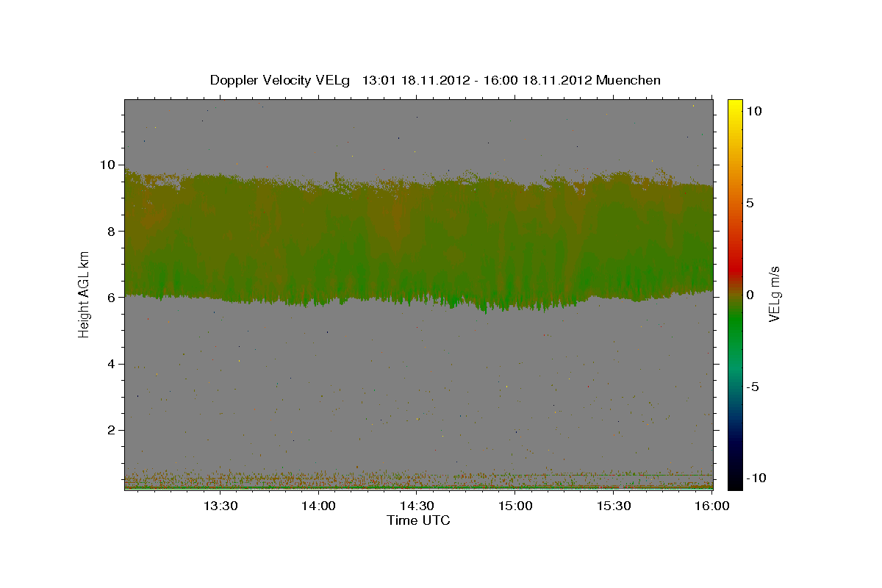The height and width of the screenshot is (588, 882).
Task: Click the 'Time UTC' axis label
Action: [x=418, y=520]
